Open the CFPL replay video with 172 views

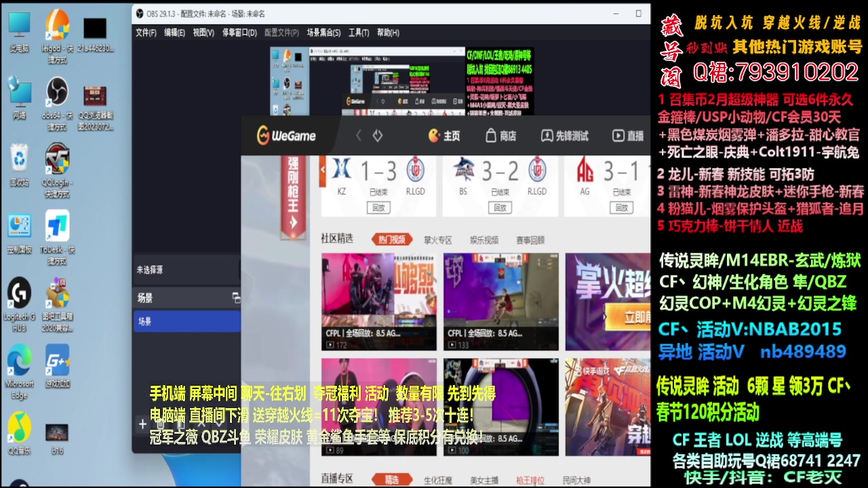(x=379, y=302)
